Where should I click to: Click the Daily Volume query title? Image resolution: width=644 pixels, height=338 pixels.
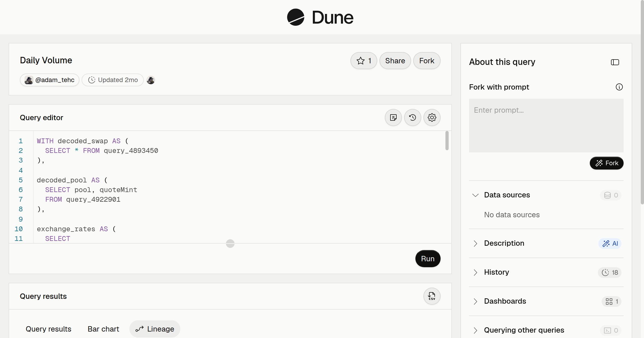click(x=46, y=60)
